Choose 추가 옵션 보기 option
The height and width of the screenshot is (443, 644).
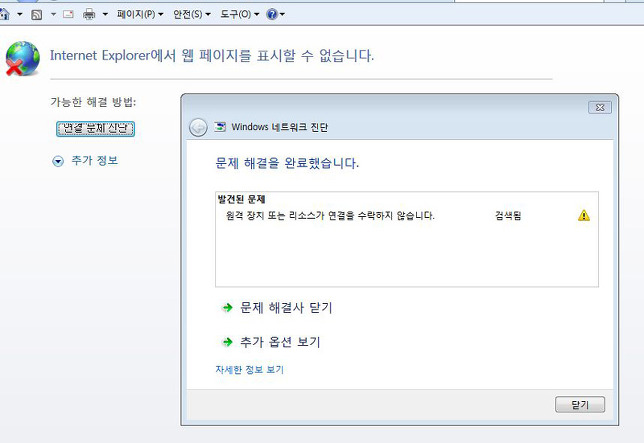point(271,342)
